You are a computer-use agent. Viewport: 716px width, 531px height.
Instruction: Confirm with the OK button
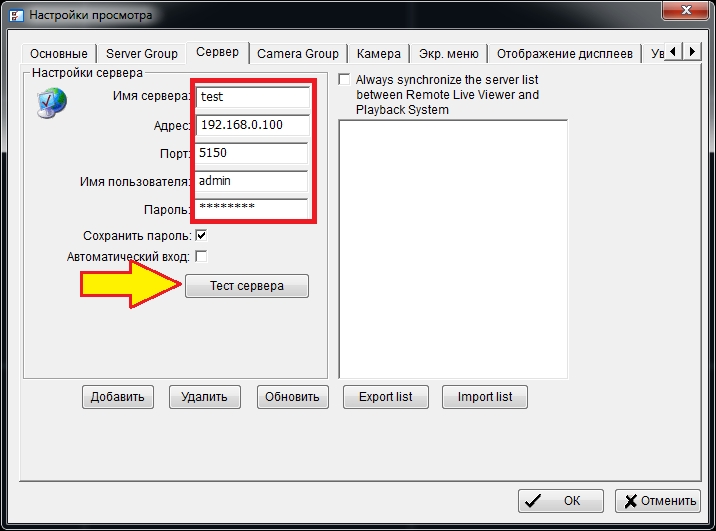[x=561, y=501]
